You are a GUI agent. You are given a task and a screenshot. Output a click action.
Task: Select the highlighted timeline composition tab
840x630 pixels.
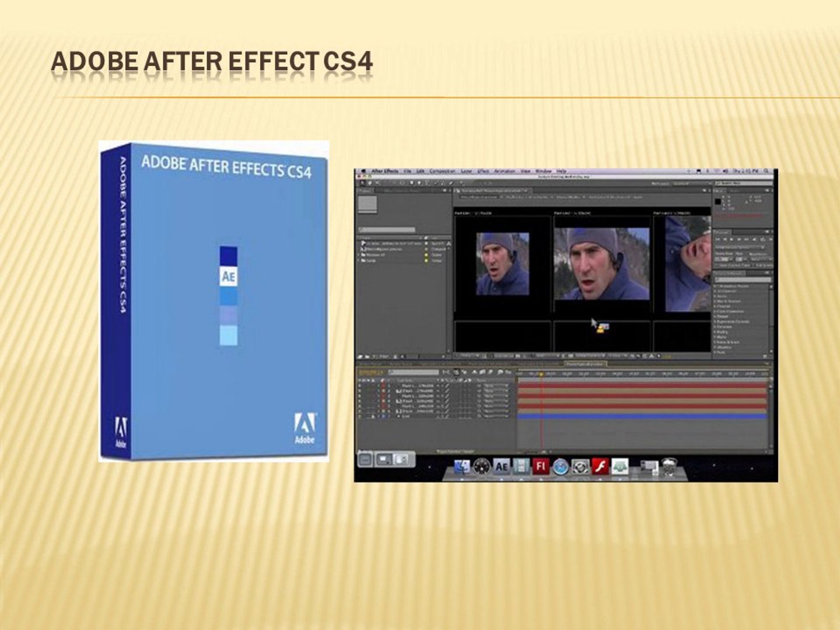click(x=586, y=364)
